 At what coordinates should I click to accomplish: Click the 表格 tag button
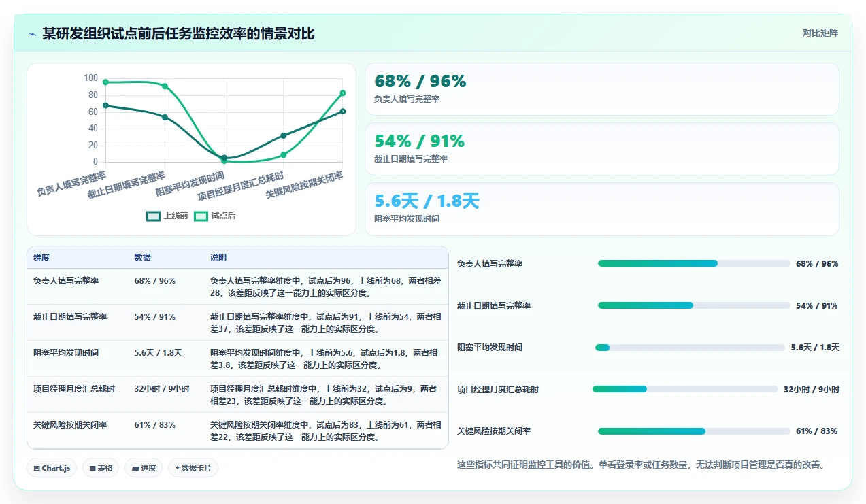(100, 468)
